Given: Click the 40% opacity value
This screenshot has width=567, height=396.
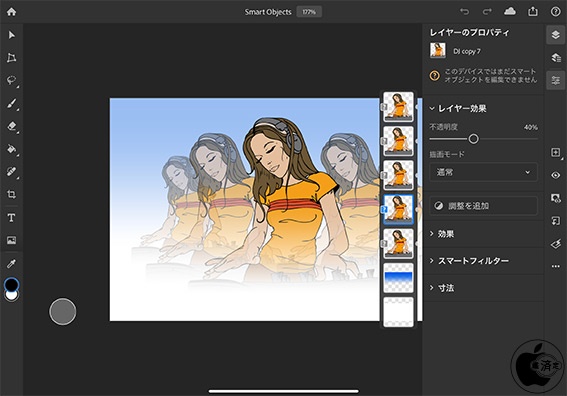Looking at the screenshot, I should click(530, 127).
